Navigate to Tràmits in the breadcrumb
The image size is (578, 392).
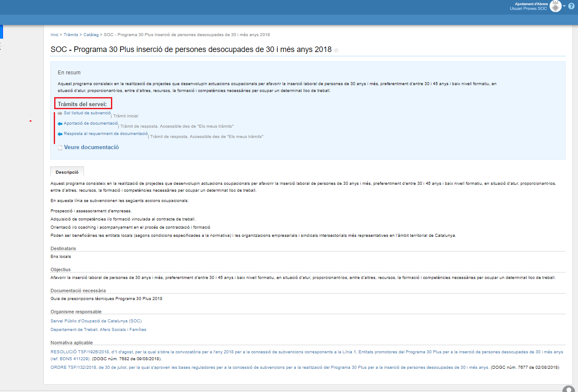click(x=71, y=34)
